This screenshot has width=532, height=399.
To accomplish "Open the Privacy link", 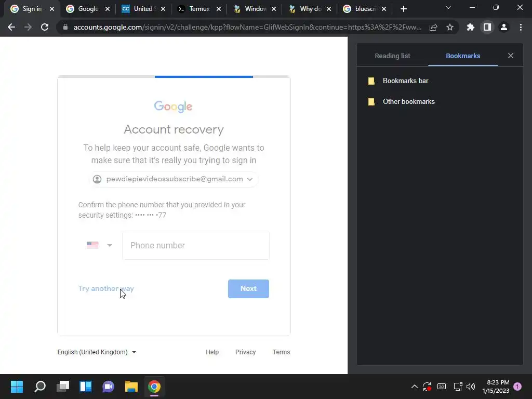I will click(x=245, y=352).
